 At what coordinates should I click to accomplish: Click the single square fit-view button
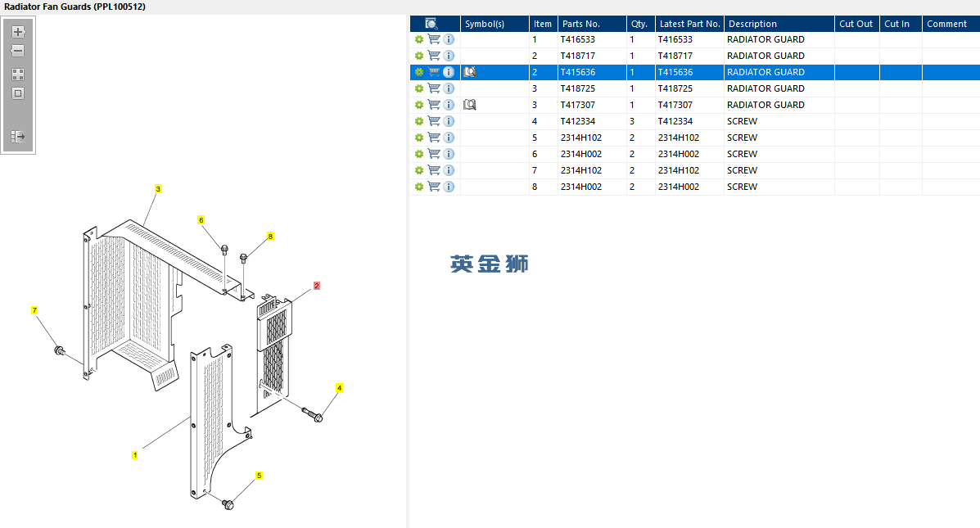pyautogui.click(x=18, y=93)
